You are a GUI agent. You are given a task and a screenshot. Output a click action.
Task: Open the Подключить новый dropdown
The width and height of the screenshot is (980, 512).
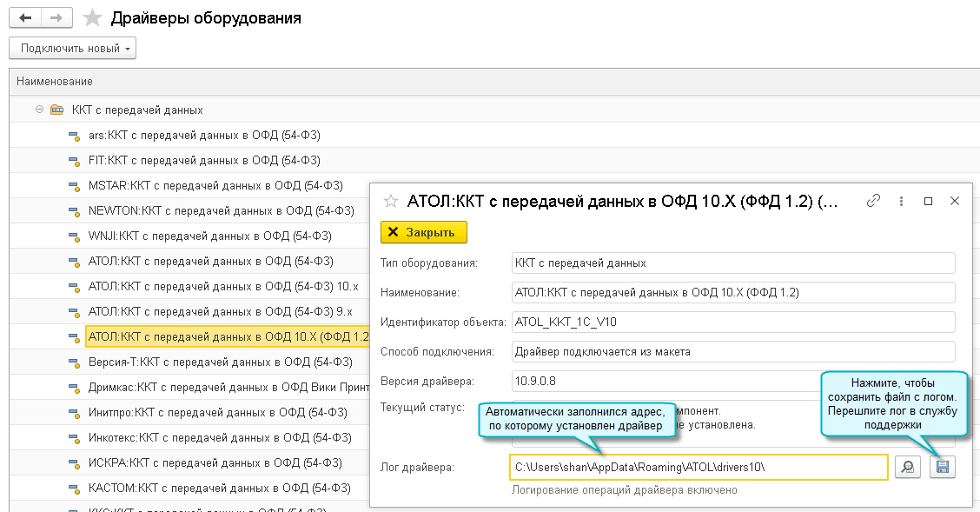click(72, 49)
